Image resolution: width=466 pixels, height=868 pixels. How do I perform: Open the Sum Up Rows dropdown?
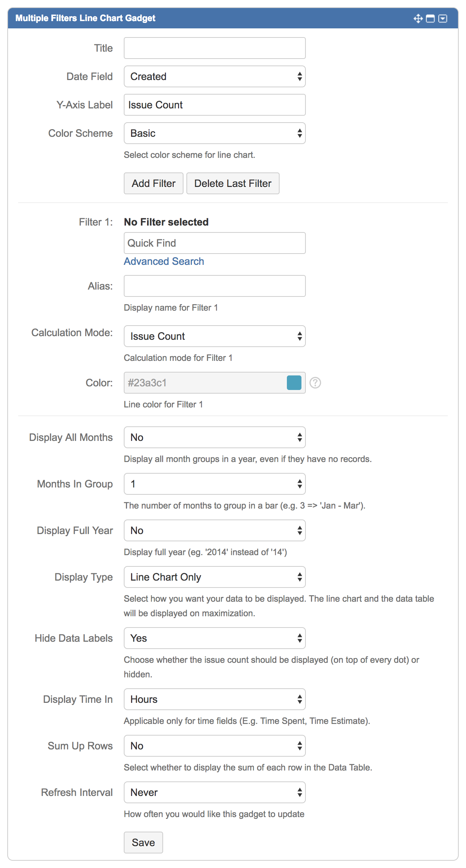pyautogui.click(x=214, y=746)
